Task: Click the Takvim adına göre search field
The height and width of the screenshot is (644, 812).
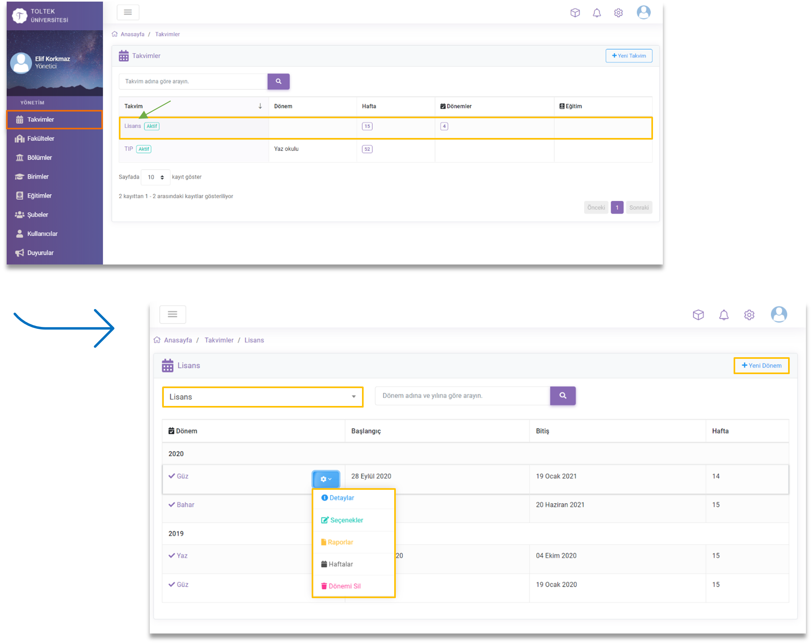Action: click(x=193, y=81)
